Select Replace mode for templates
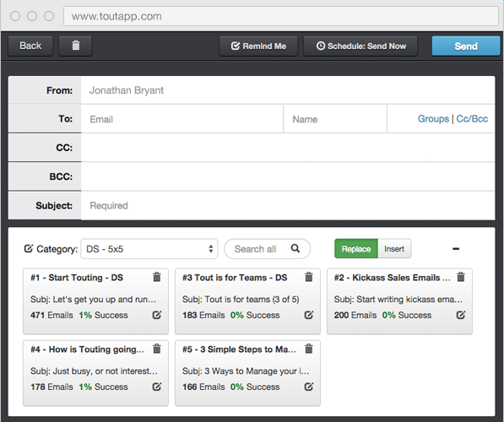This screenshot has width=504, height=422. tap(356, 249)
